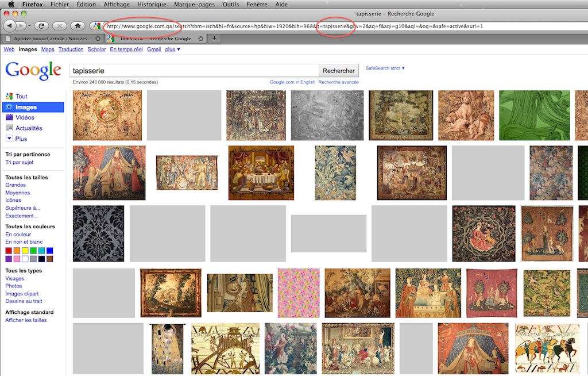Open the Firefox application menu
The height and width of the screenshot is (376, 588).
[x=32, y=4]
